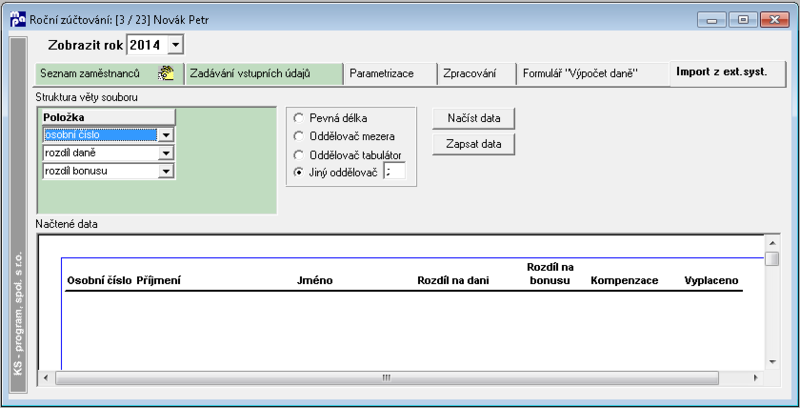This screenshot has width=800, height=408.
Task: Select Jiný oddělovač radio button
Action: tap(298, 172)
